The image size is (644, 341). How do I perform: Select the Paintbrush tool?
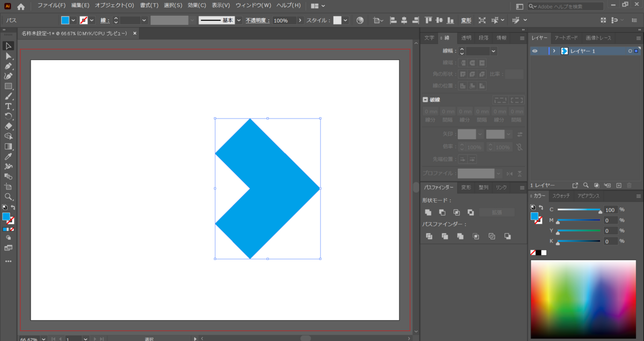point(9,97)
